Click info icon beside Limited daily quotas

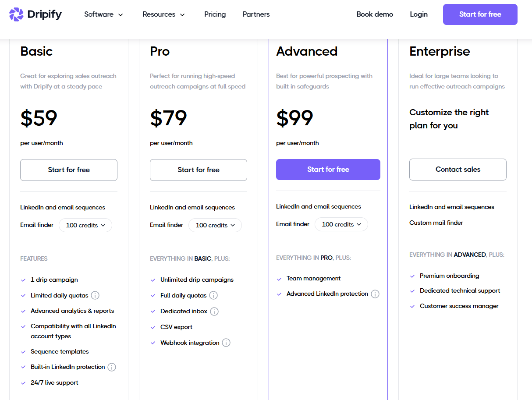click(95, 295)
